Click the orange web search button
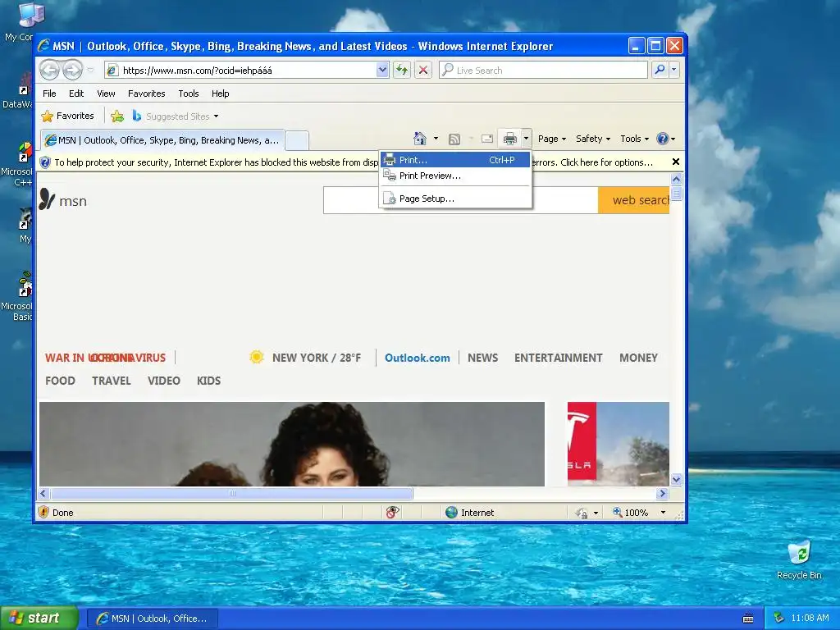The height and width of the screenshot is (630, 840). [x=633, y=200]
